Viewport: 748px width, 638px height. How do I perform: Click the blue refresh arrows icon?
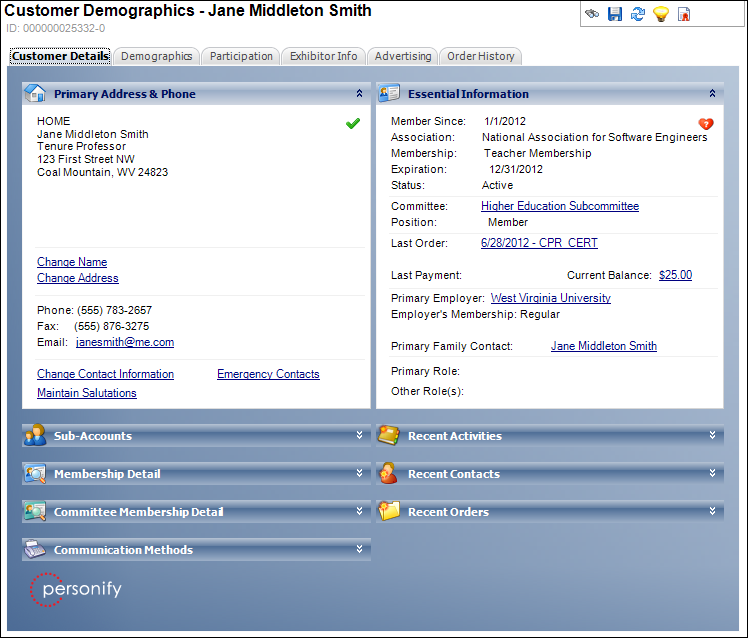click(x=638, y=14)
